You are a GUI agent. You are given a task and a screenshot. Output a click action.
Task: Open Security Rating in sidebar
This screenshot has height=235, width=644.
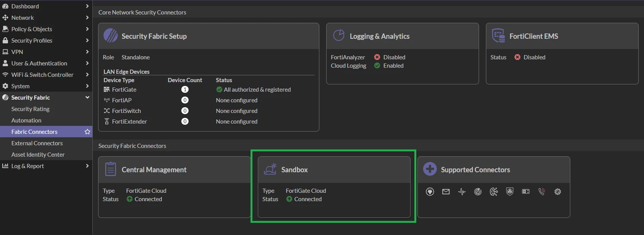pos(46,109)
